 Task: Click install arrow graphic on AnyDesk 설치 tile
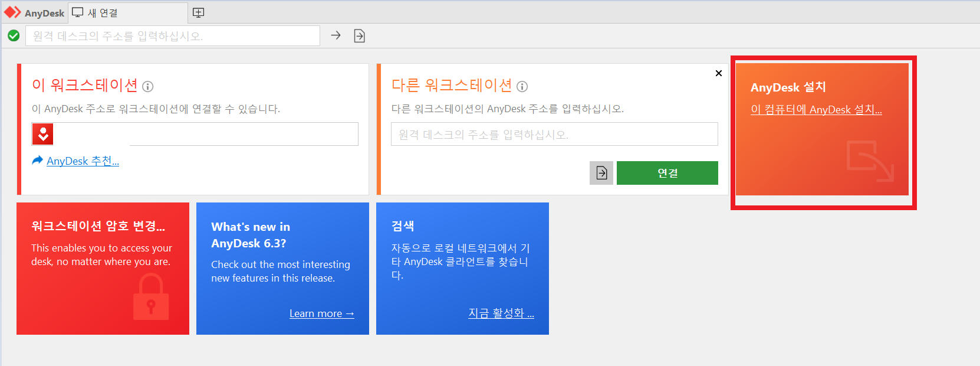870,161
